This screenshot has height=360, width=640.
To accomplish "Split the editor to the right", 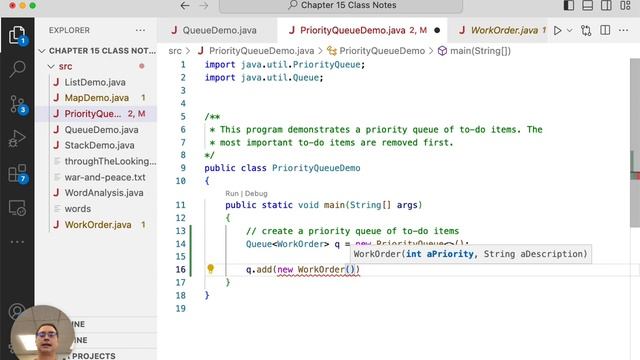I will point(605,30).
